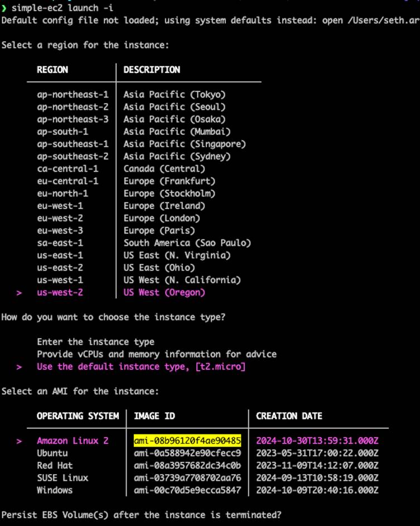Click the US West (Oregon) description
This screenshot has height=526, width=420.
(165, 292)
